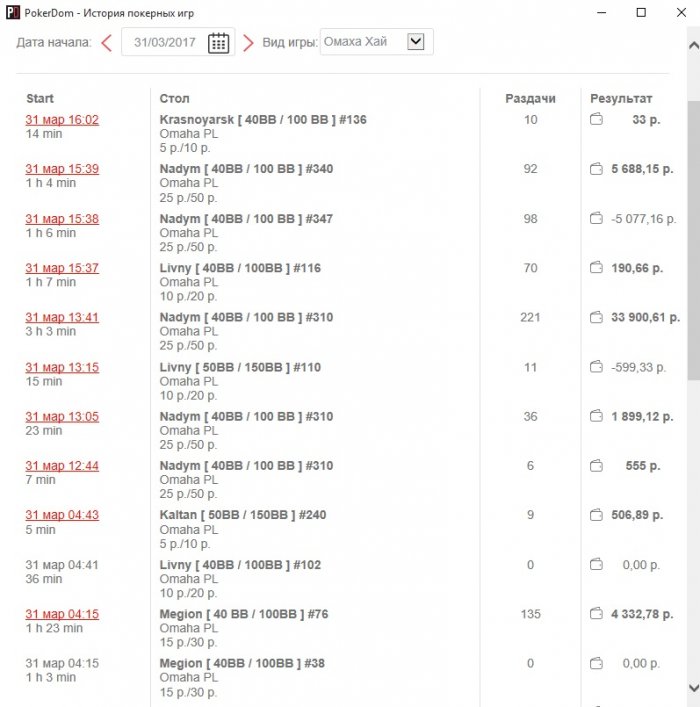Open session link 31 мар 13:41
700x707 pixels.
tap(62, 317)
